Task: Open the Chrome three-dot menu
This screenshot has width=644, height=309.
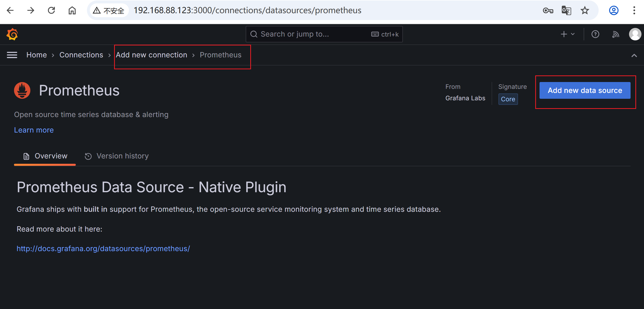Action: tap(634, 10)
